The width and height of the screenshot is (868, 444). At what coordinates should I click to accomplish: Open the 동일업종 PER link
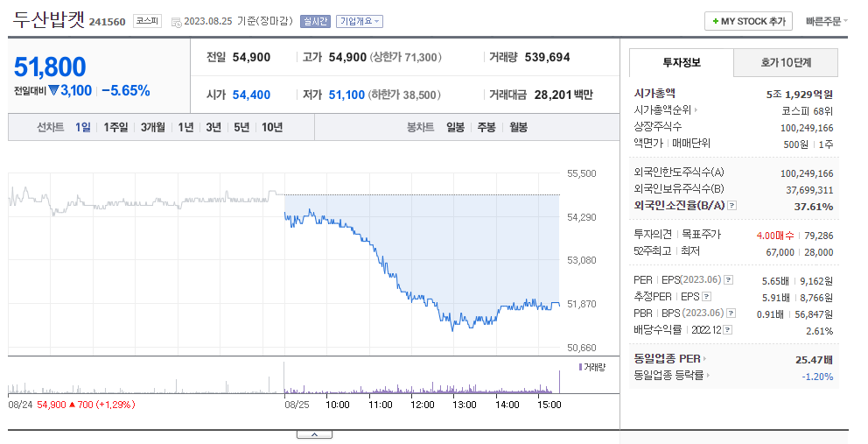[670, 359]
